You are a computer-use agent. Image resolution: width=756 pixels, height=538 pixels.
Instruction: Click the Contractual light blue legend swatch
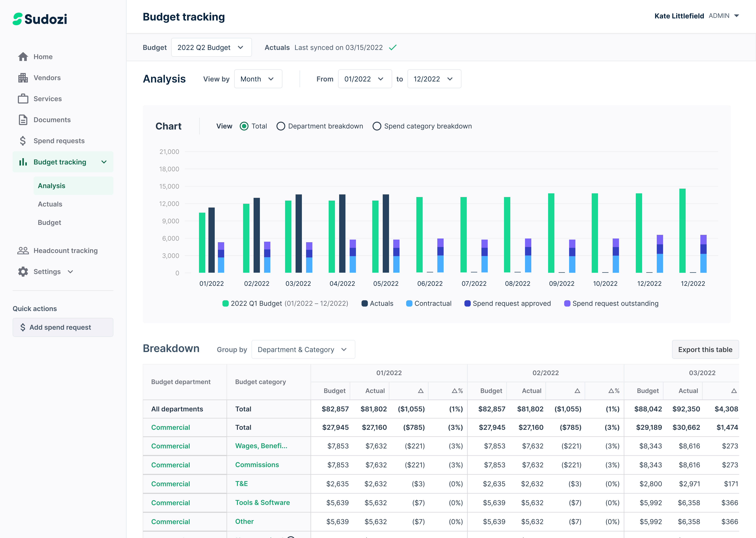coord(409,304)
